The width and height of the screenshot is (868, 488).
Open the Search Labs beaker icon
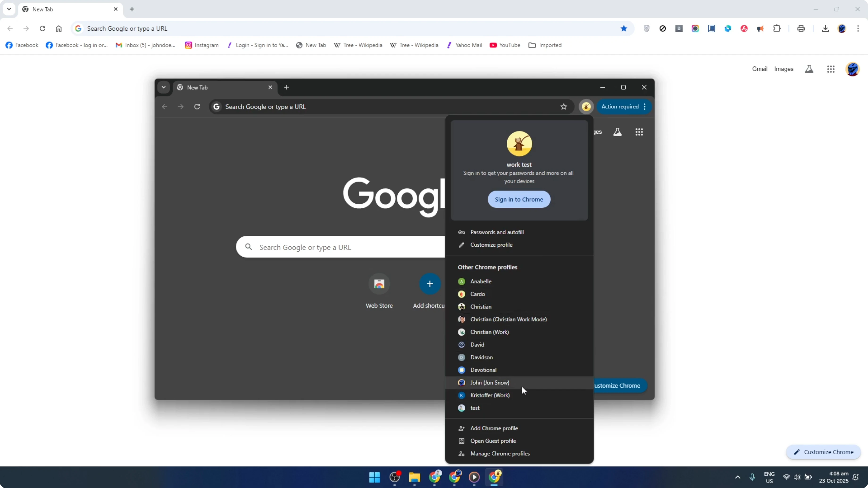pyautogui.click(x=809, y=69)
